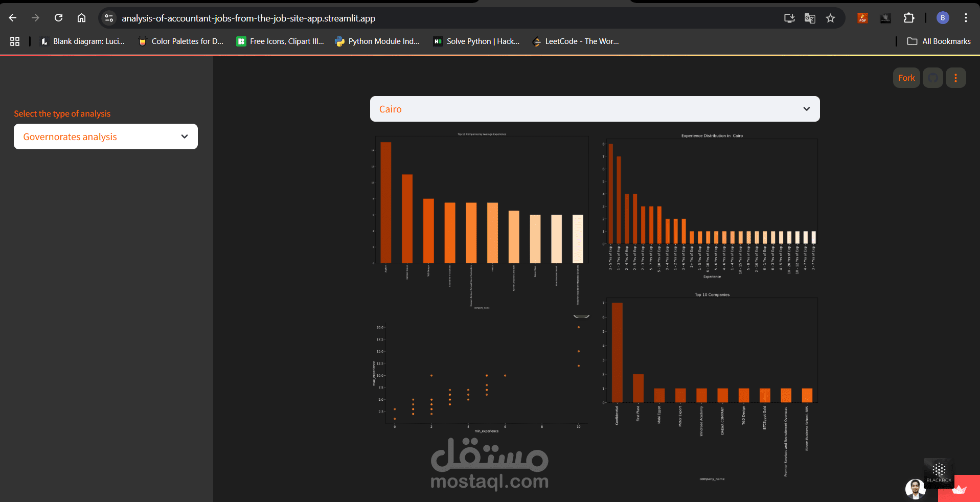Open the Extensions puzzle menu
The image size is (980, 502).
click(x=908, y=18)
